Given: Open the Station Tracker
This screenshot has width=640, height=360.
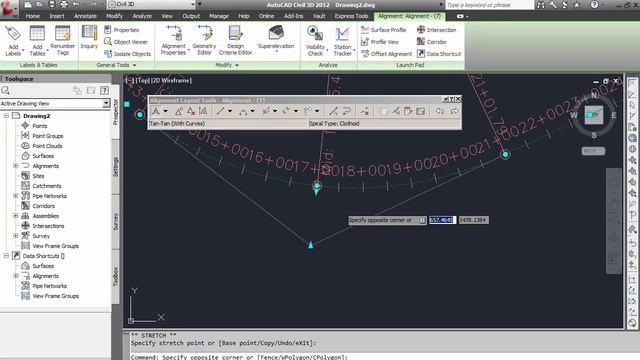Looking at the screenshot, I should 342,40.
